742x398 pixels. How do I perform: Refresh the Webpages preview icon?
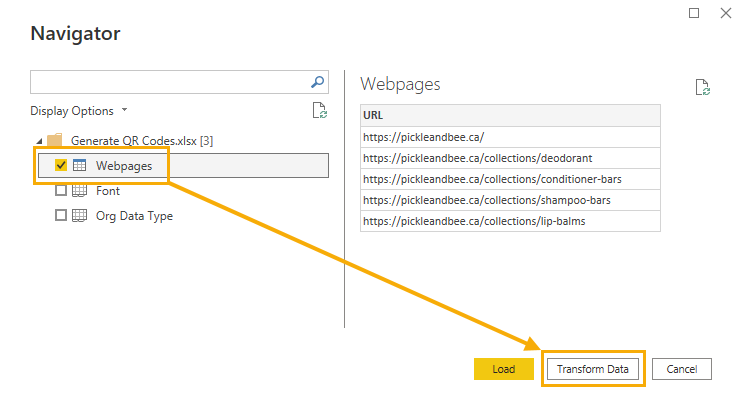tap(703, 87)
